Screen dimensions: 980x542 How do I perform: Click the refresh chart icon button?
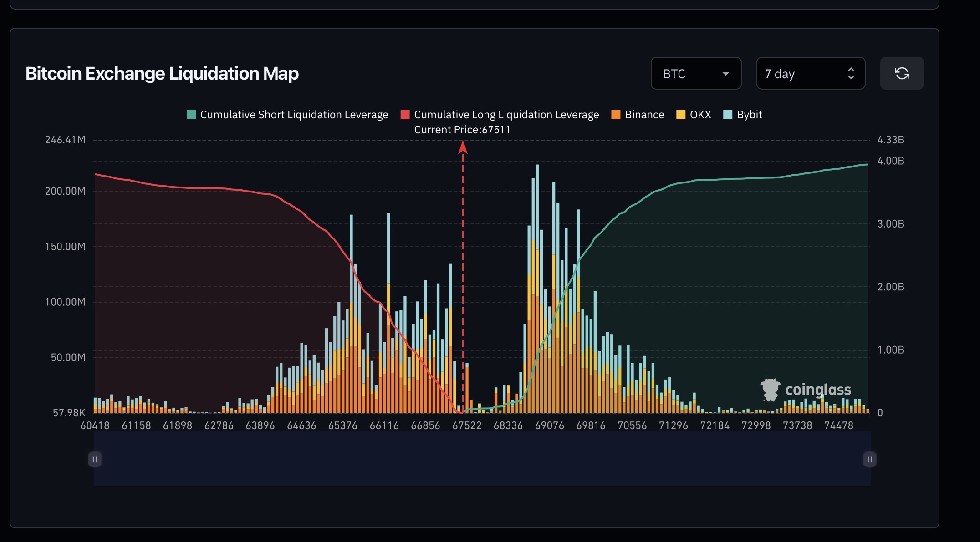[x=902, y=73]
